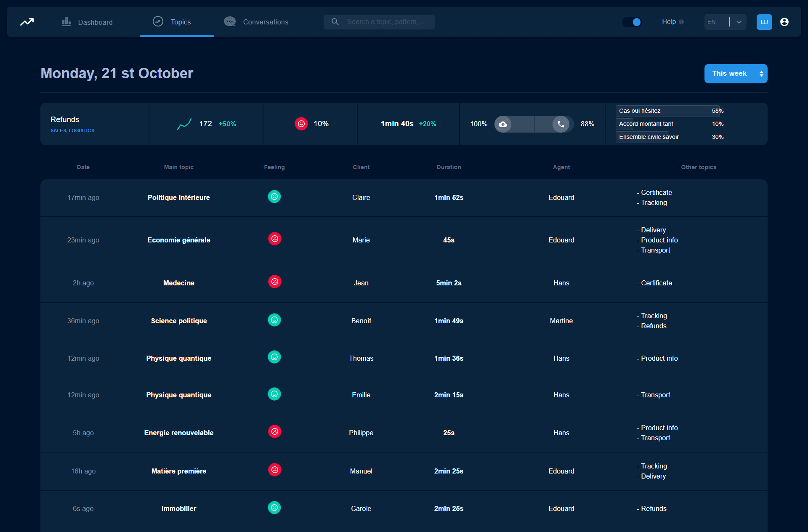Click the Help question mark icon
This screenshot has height=532, width=808.
click(x=681, y=22)
